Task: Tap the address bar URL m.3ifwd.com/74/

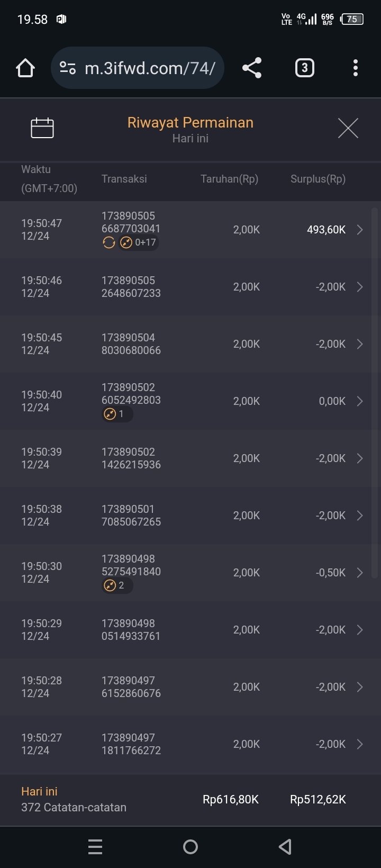Action: pos(150,68)
